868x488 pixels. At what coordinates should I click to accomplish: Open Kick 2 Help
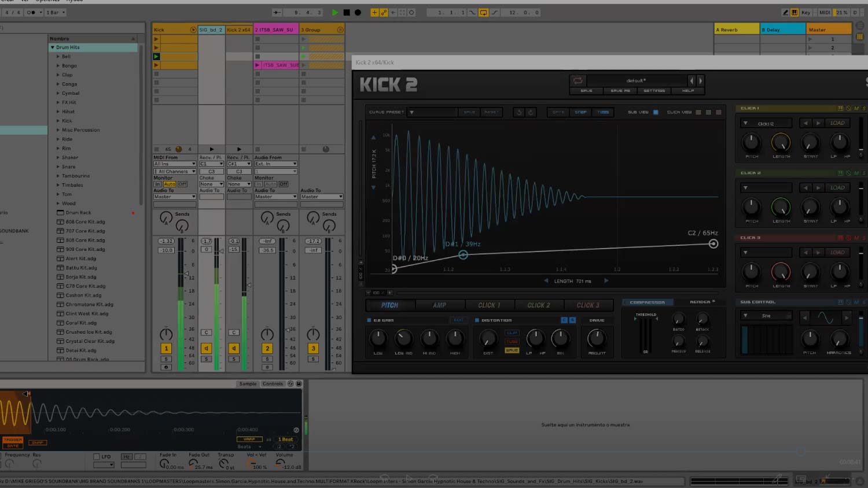point(688,91)
